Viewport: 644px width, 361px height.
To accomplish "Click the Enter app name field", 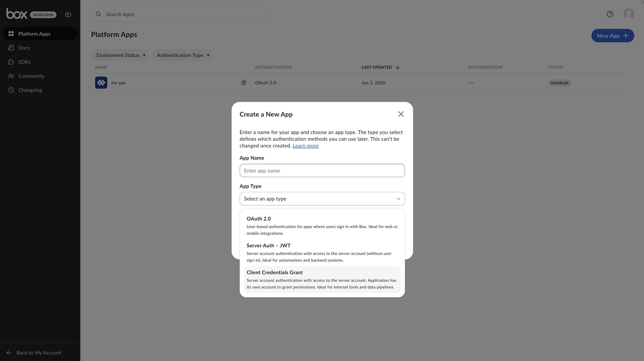I will pos(322,171).
